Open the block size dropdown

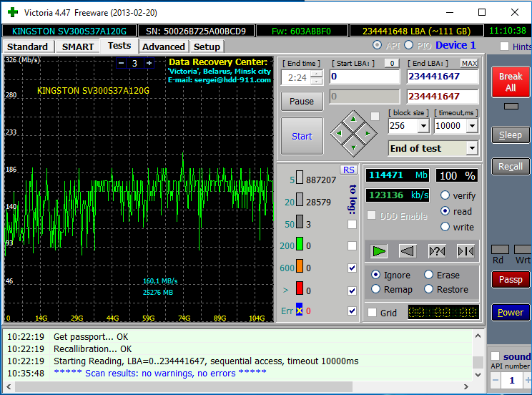(423, 126)
